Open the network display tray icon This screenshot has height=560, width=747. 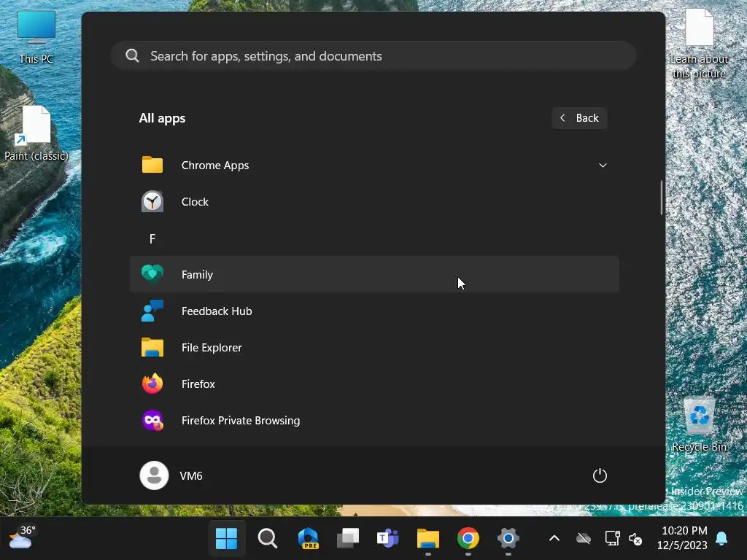click(x=612, y=538)
